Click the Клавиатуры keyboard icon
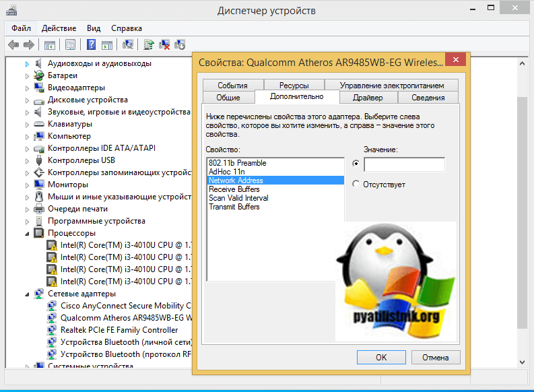Viewport: 534px width, 392px height. pyautogui.click(x=39, y=124)
